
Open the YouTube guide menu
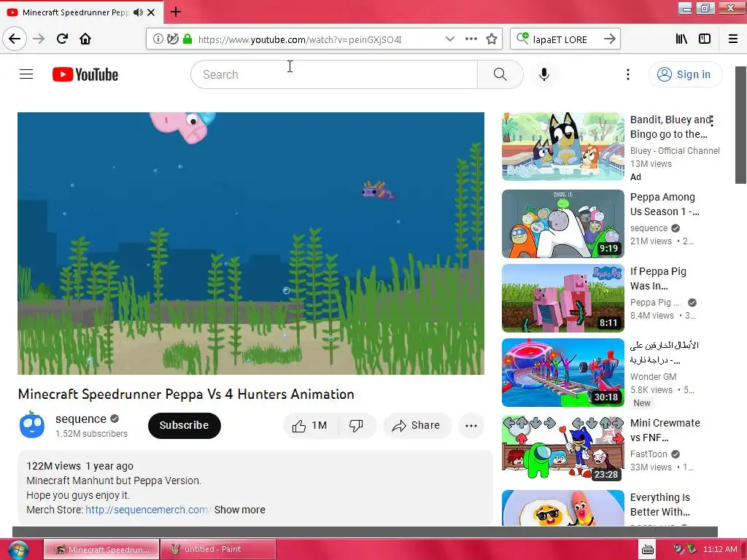26,74
